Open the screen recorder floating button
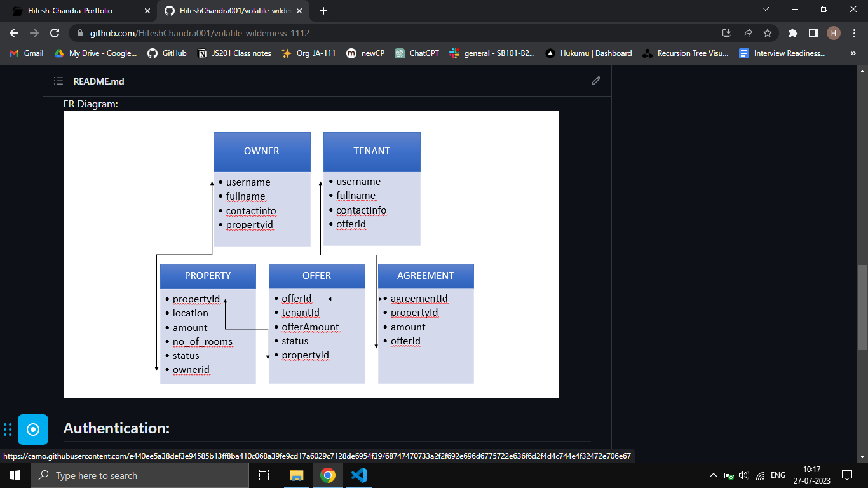868x488 pixels. tap(33, 429)
